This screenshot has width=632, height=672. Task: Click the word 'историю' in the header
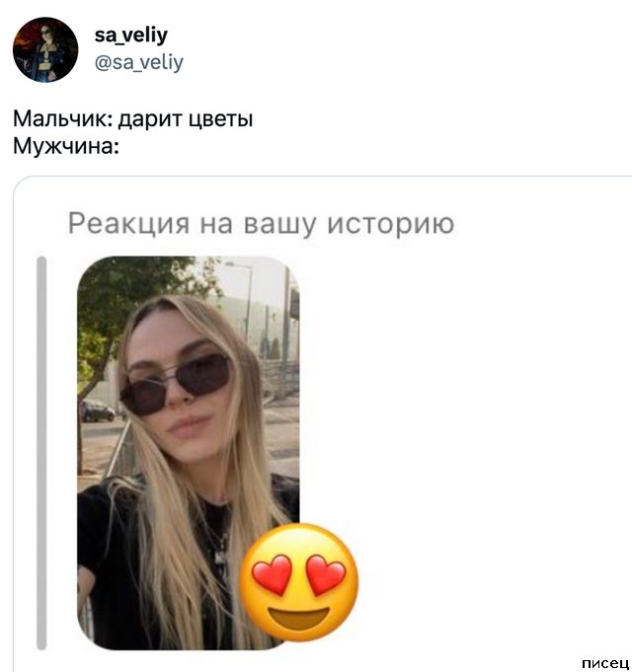pyautogui.click(x=391, y=224)
